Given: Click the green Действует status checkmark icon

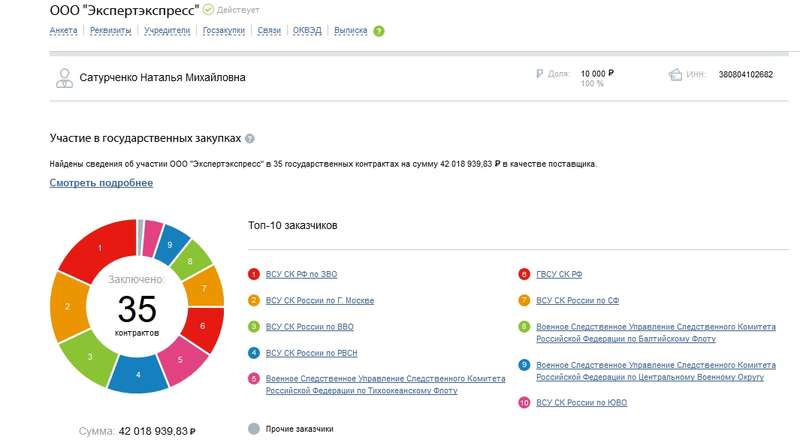Looking at the screenshot, I should point(208,9).
